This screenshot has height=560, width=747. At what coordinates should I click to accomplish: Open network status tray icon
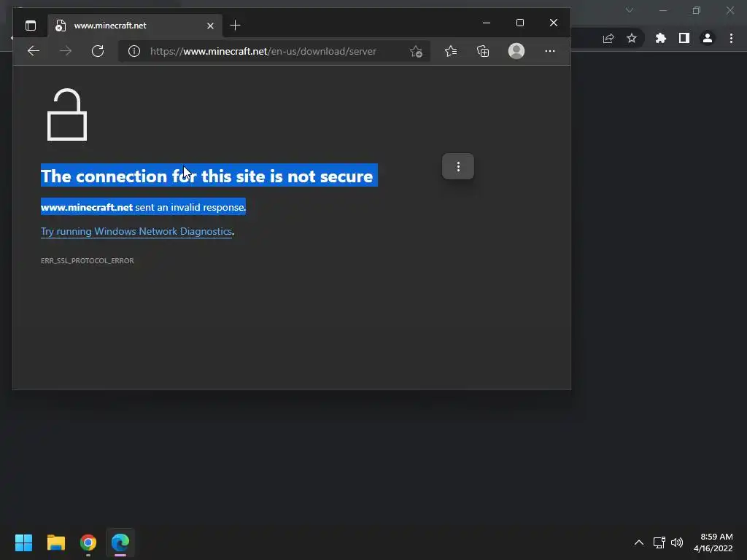(659, 542)
